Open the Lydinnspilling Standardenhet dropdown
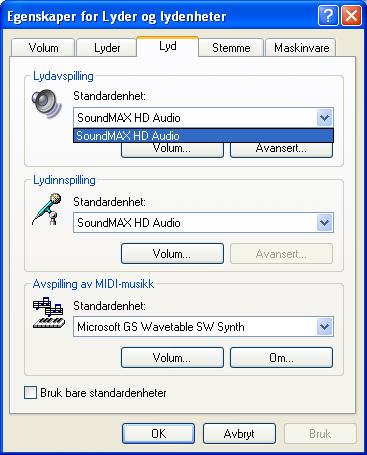Viewport: 367px width, 455px height. pos(203,223)
